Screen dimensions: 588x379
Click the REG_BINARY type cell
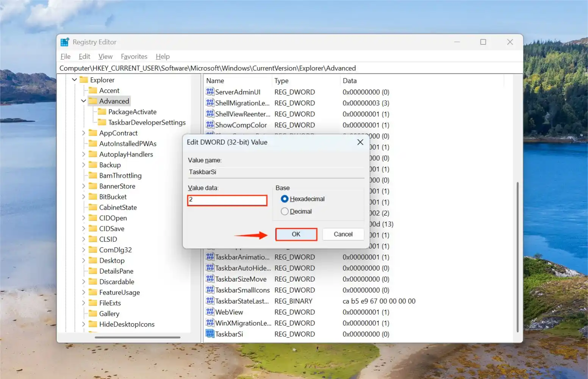pyautogui.click(x=293, y=301)
